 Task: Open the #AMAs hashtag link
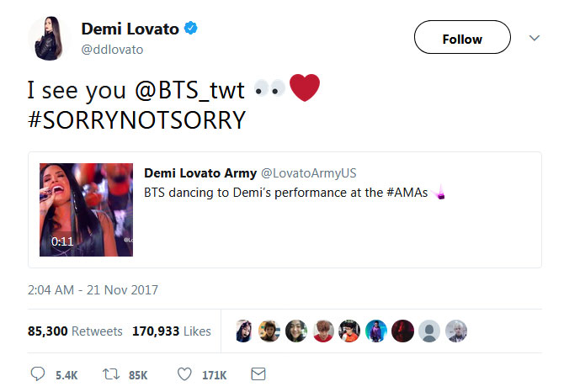click(407, 193)
